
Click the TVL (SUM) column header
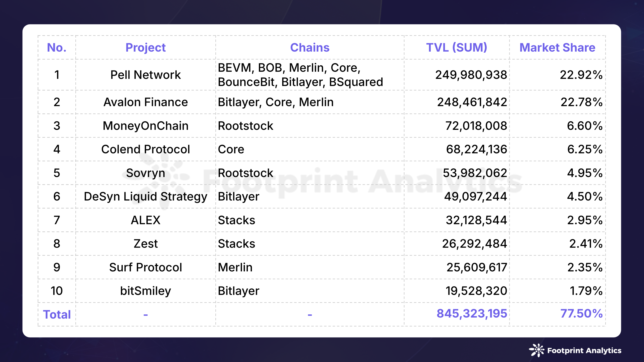click(456, 48)
